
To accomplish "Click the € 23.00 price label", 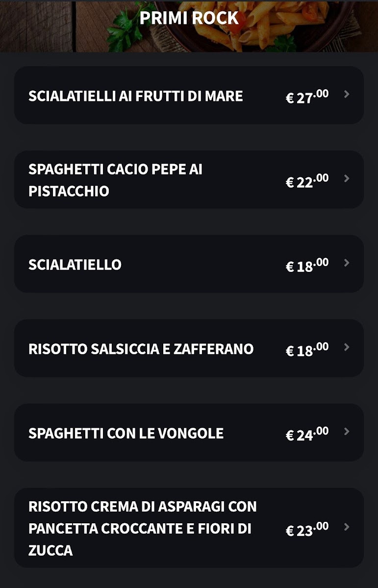I will point(307,529).
